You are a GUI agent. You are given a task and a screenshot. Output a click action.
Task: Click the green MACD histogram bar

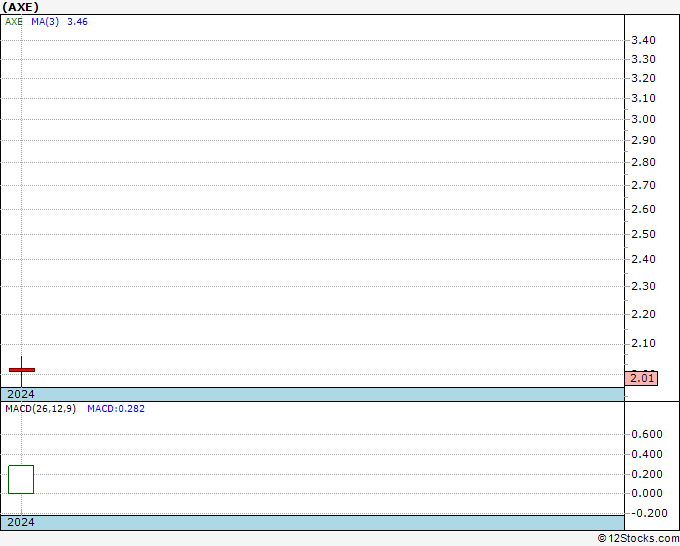tap(21, 479)
